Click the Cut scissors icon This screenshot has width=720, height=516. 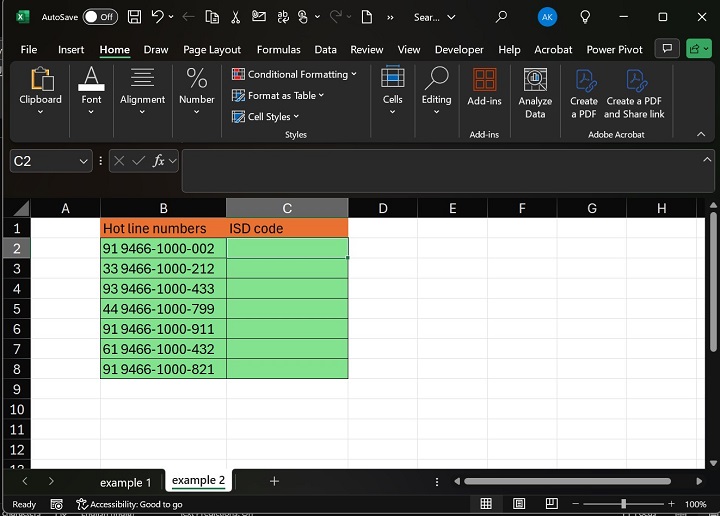(236, 17)
